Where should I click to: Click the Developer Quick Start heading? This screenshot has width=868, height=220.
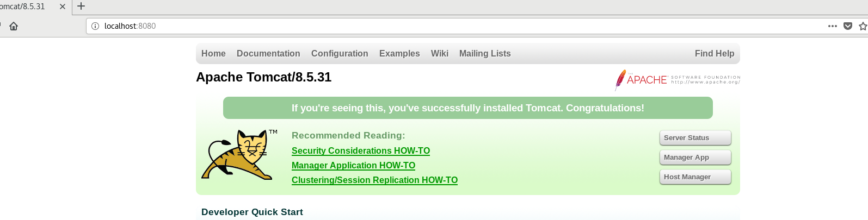(252, 212)
